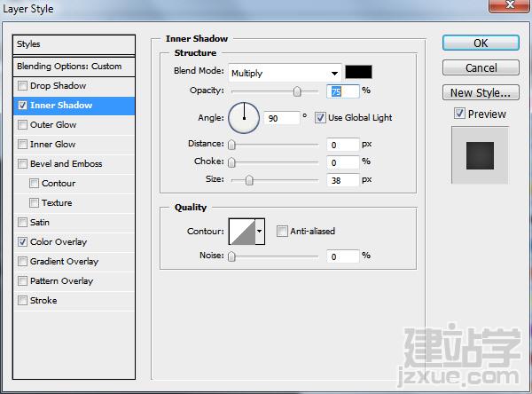Screen dimensions: 532x394
Task: Open Bevel and Emboss settings
Action: [x=66, y=163]
